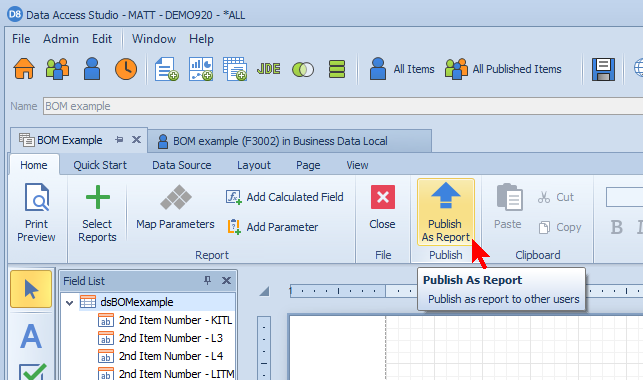Open the Edit menu

pyautogui.click(x=102, y=39)
